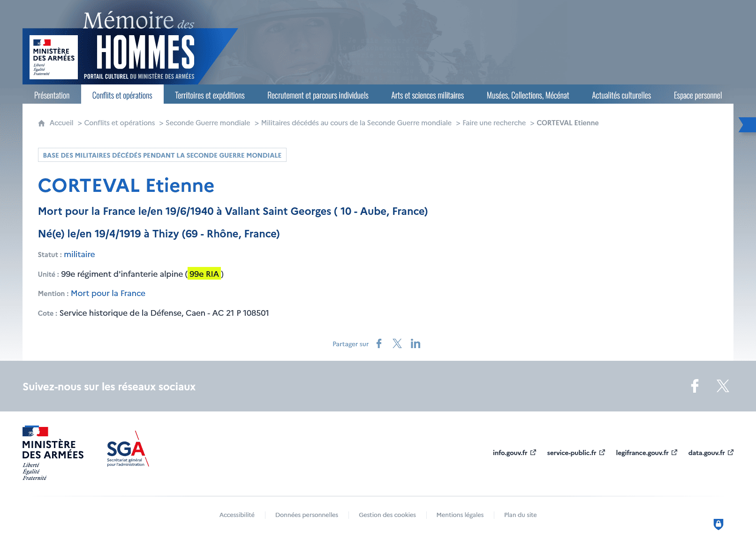Open Recrutement et parcours individuels menu

(318, 95)
